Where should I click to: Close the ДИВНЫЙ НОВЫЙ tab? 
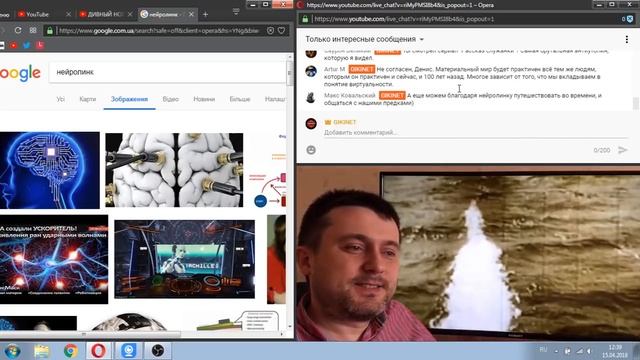pyautogui.click(x=130, y=14)
